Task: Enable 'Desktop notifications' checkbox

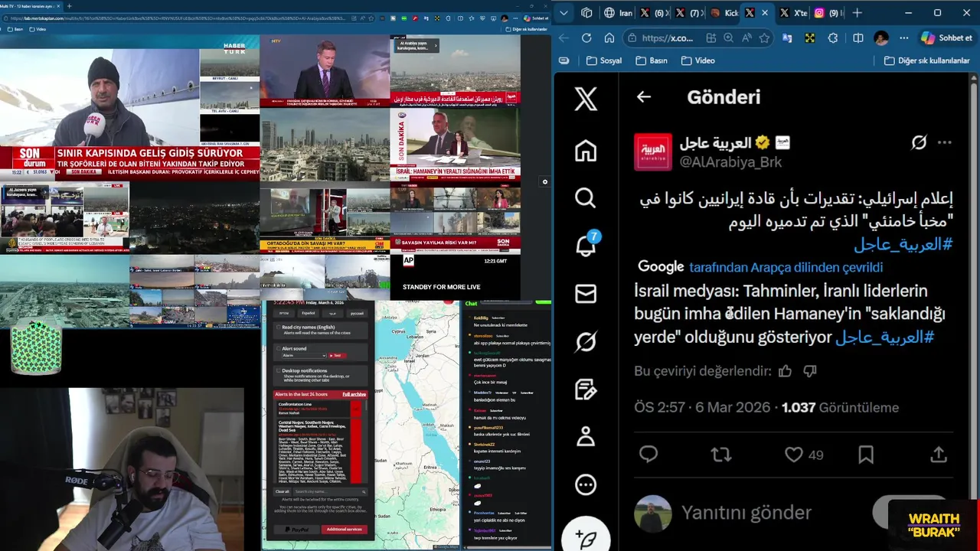Action: 278,370
